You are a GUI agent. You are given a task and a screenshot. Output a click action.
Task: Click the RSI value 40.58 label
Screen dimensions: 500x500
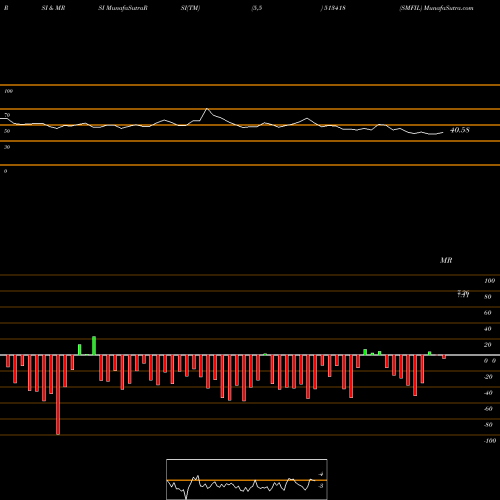coord(460,130)
